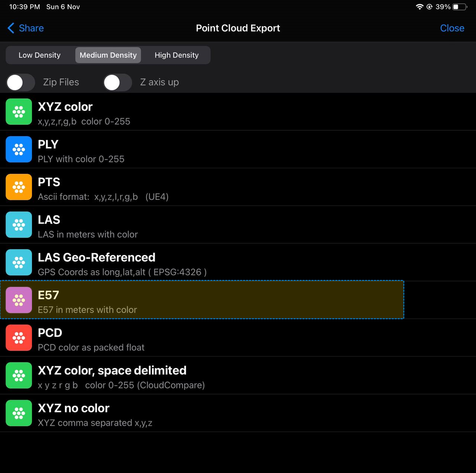Tap the XYZ no color icon
Viewport: 476px width, 473px height.
click(19, 413)
